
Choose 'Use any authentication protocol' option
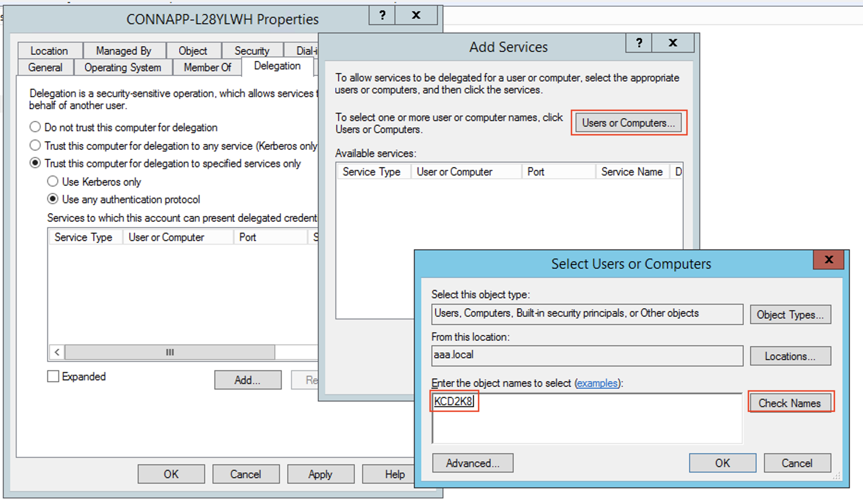click(x=53, y=199)
